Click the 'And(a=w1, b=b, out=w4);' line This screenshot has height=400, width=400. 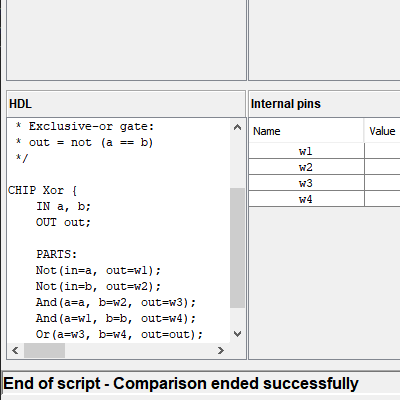[x=116, y=318]
